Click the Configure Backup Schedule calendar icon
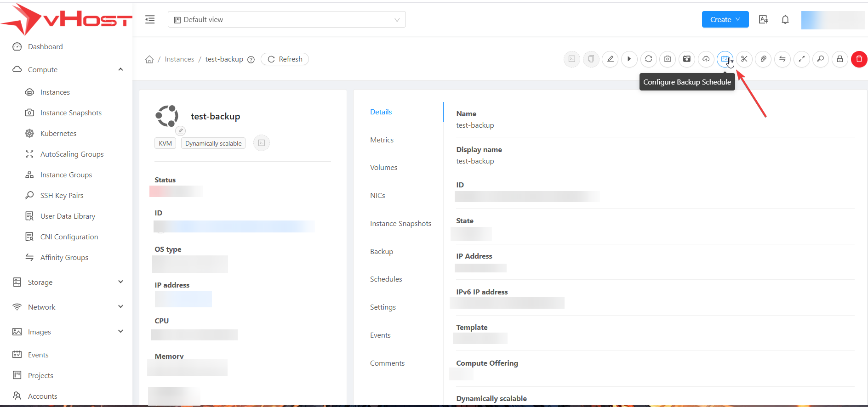Image resolution: width=868 pixels, height=407 pixels. click(725, 59)
